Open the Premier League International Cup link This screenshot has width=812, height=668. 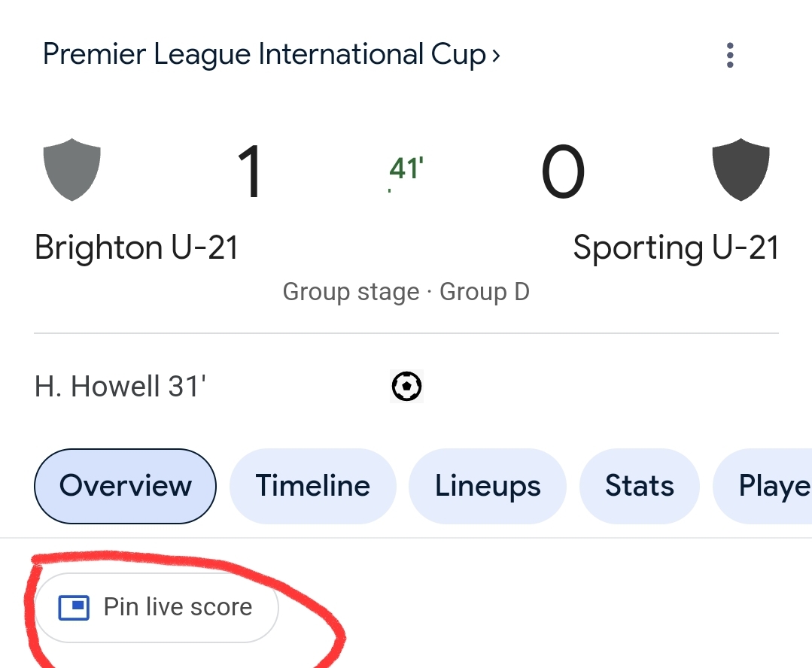click(x=264, y=54)
